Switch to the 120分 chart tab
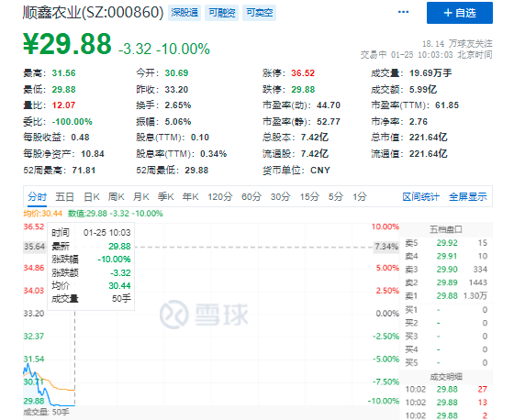The image size is (514, 420). [220, 196]
